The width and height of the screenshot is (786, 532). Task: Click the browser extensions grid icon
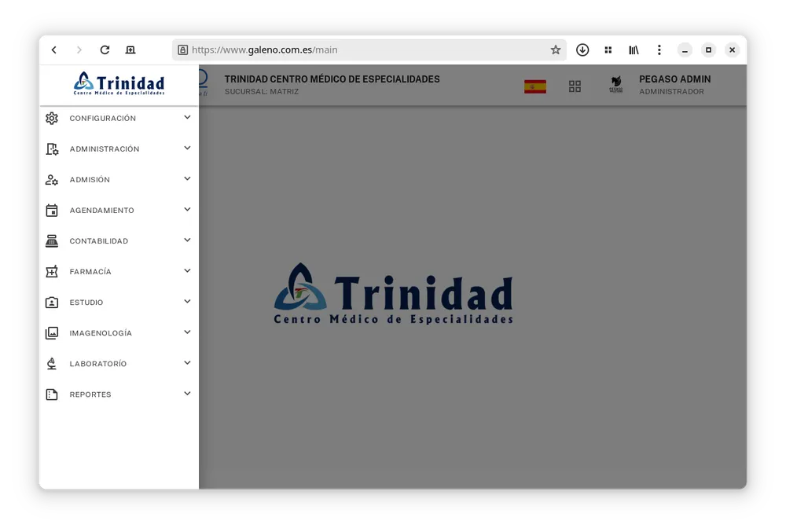[x=608, y=50]
